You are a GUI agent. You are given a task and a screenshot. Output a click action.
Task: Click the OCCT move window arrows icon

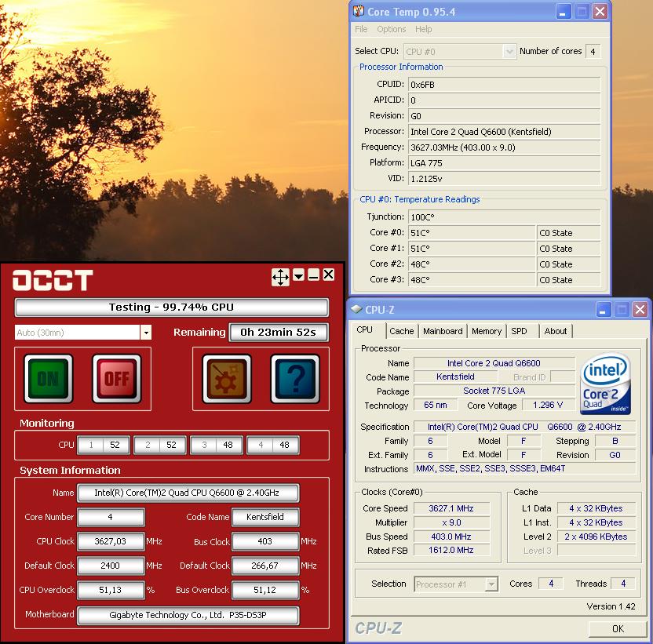(x=280, y=277)
